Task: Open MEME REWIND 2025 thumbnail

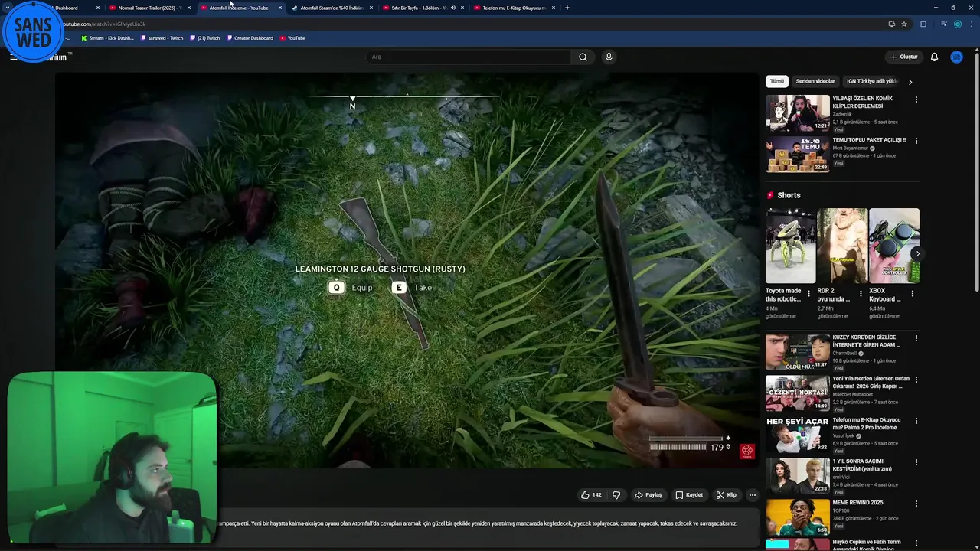Action: pyautogui.click(x=797, y=517)
